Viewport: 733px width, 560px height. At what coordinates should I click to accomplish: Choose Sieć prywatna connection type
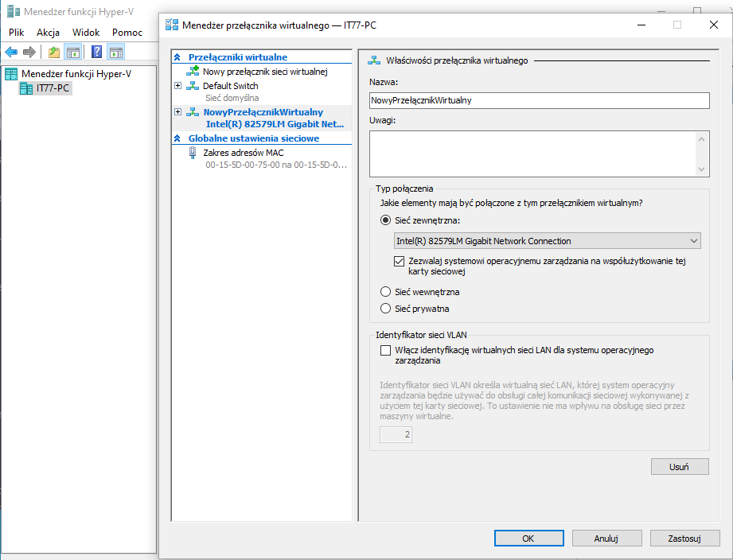coord(386,309)
